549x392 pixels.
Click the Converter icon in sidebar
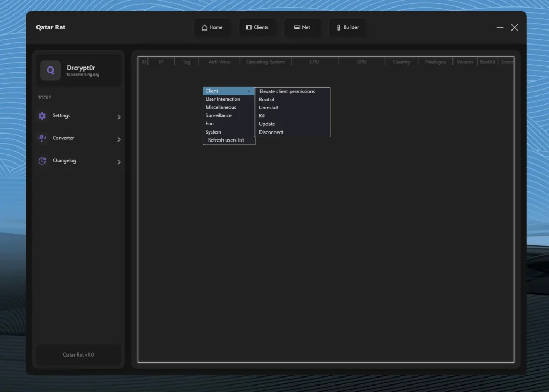[42, 138]
